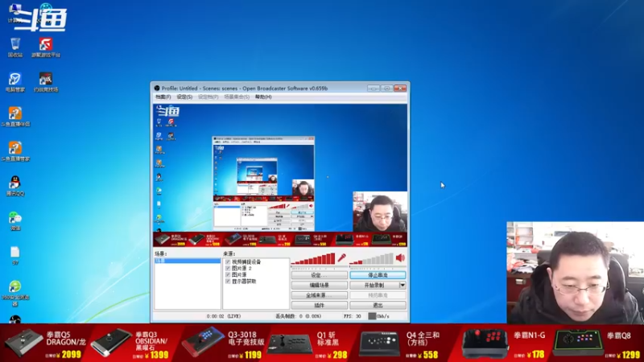Click the 开始录制 start recording button

tap(374, 285)
